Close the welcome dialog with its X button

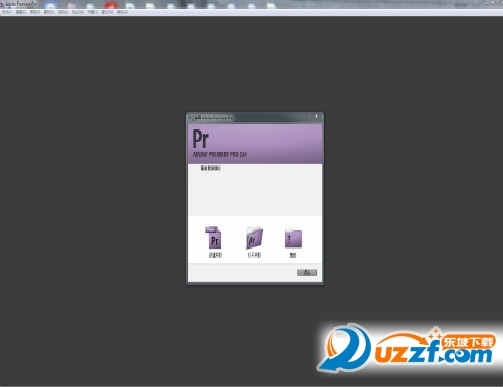click(x=316, y=116)
